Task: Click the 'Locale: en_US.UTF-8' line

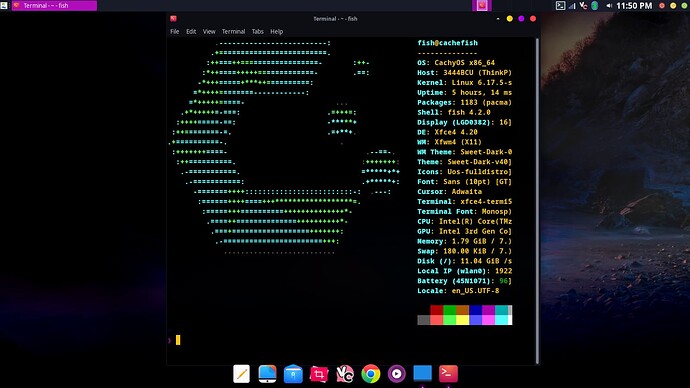Action: (x=458, y=291)
